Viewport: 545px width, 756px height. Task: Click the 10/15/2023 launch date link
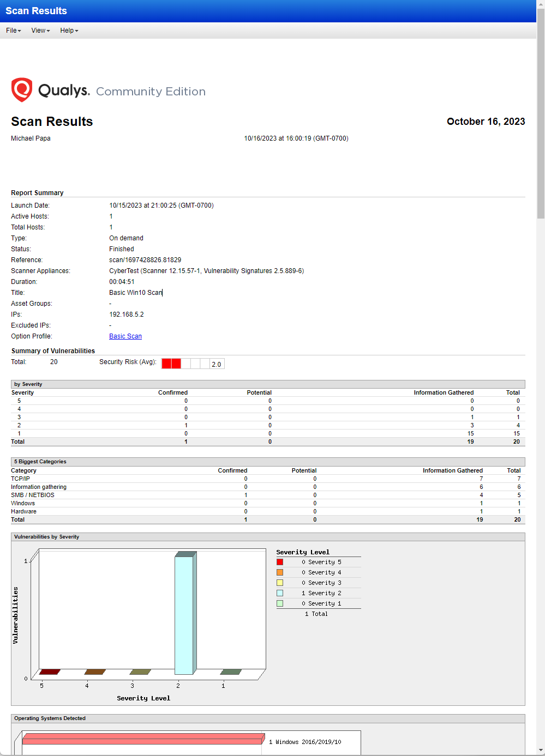[x=161, y=205]
